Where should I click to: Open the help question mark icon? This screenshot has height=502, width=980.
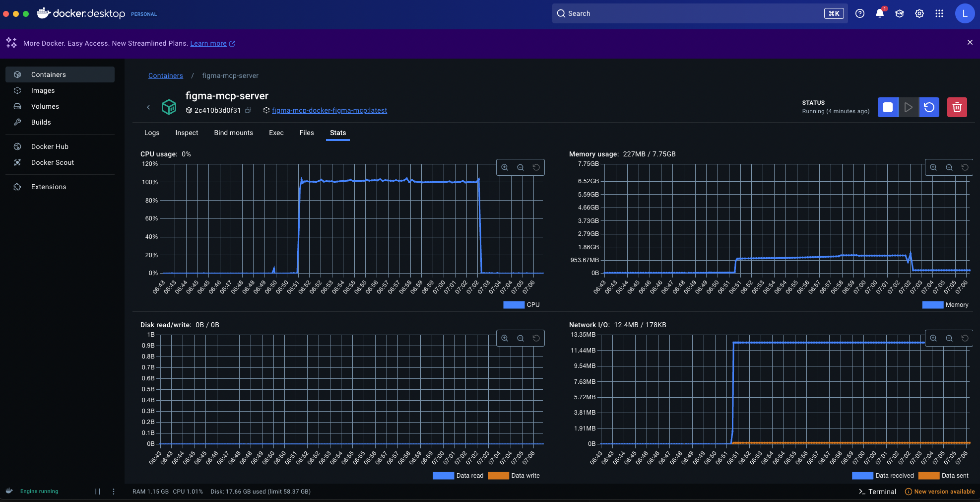click(860, 13)
